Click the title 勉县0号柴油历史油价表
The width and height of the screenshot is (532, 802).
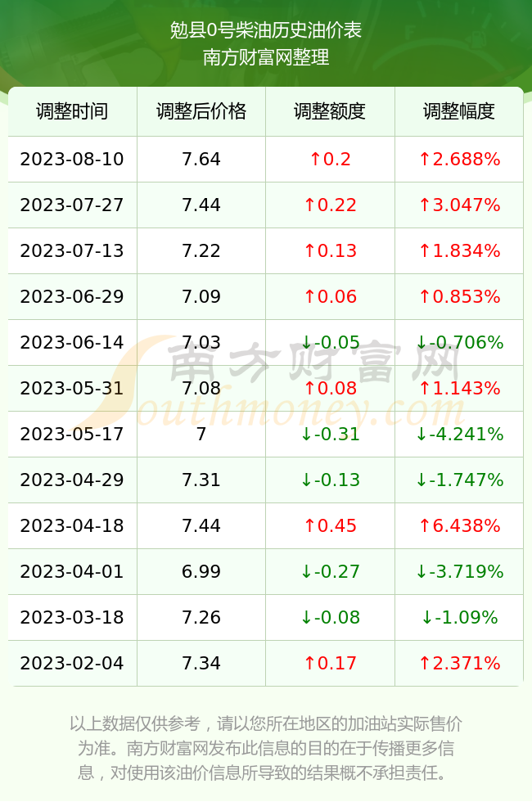point(266,30)
